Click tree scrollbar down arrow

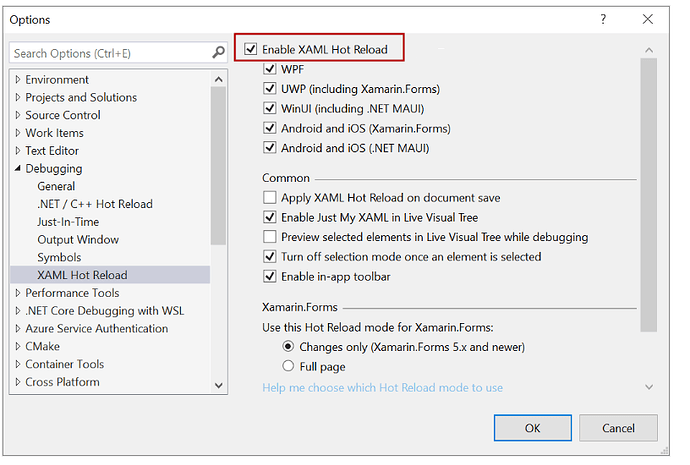click(218, 385)
